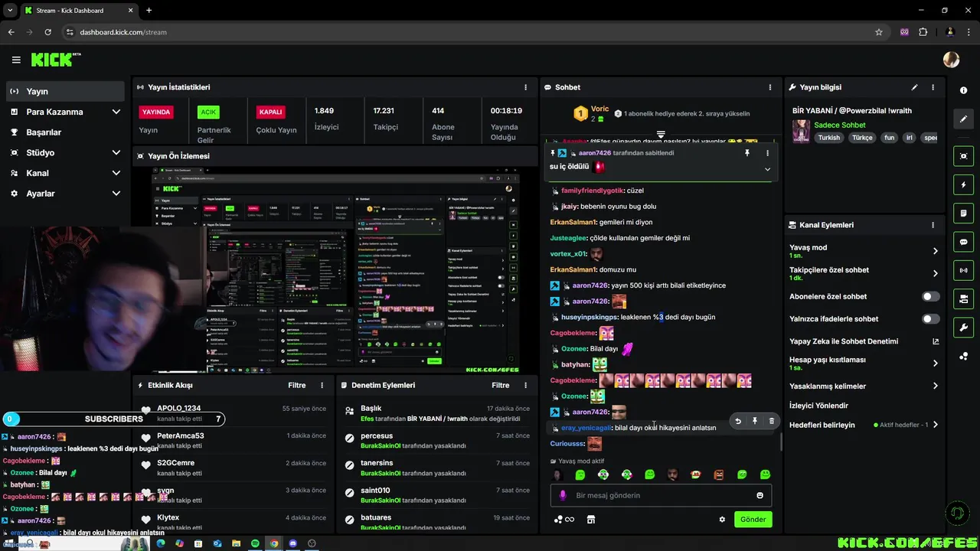
Task: Unpin the pinned chat message
Action: point(747,153)
